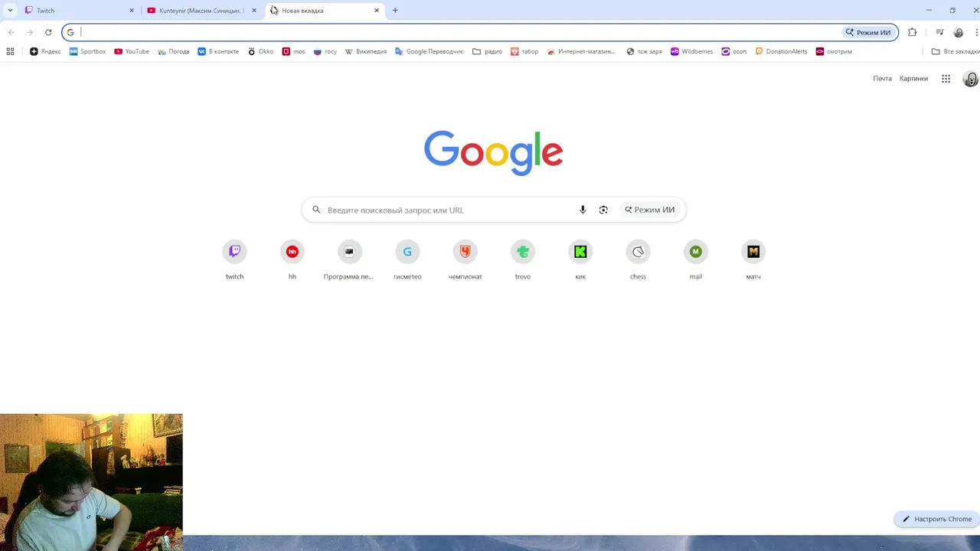Open the В контакте bookmark
The image size is (980, 551).
pos(218,51)
